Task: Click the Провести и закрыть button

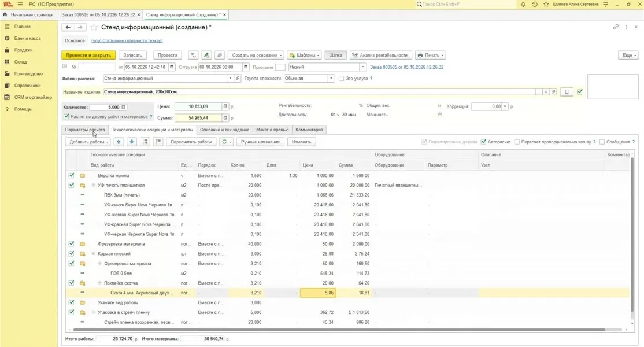Action: tap(88, 55)
